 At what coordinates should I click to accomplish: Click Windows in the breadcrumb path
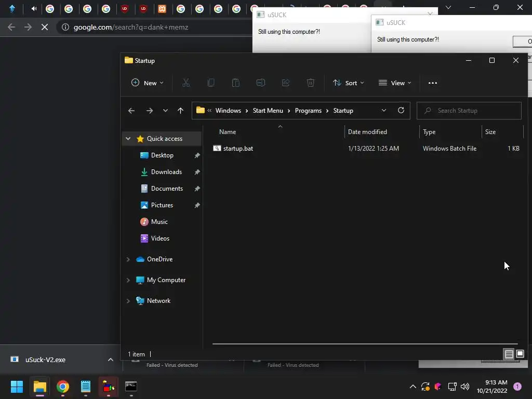228,111
